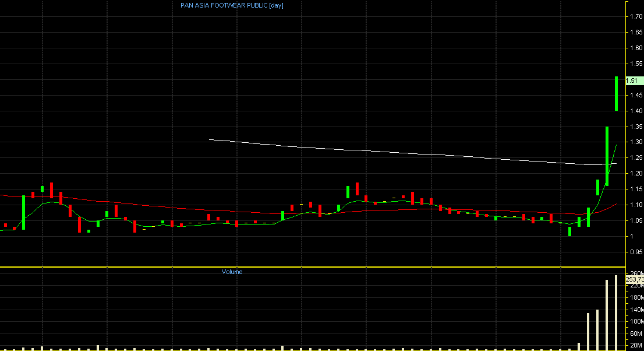Click the tallest final volume bar
The width and height of the screenshot is (644, 351).
click(616, 313)
